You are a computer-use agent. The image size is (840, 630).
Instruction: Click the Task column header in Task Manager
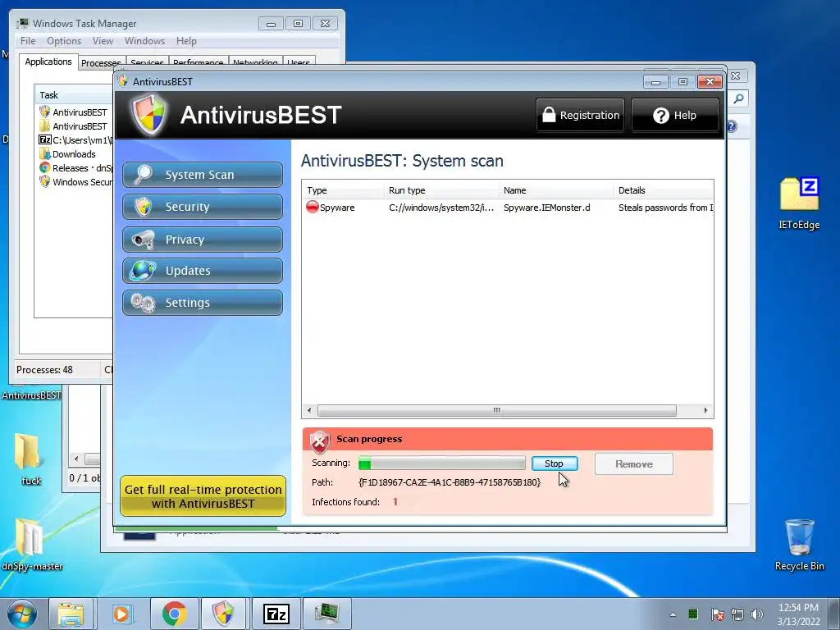(73, 95)
